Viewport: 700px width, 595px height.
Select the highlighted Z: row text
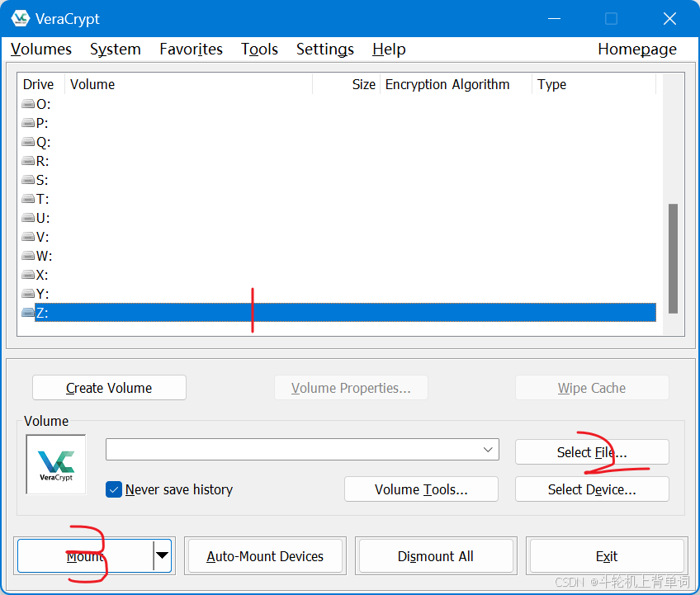[x=42, y=313]
